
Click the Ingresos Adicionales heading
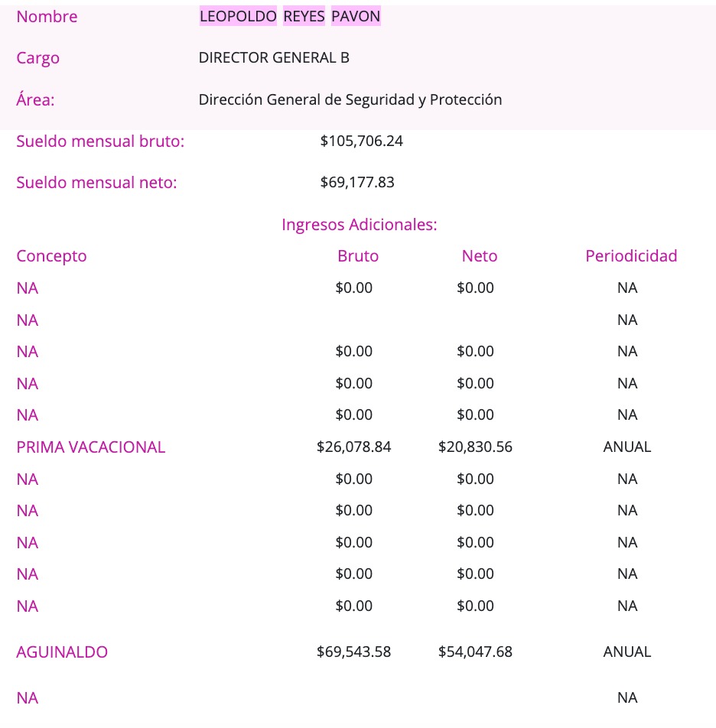(359, 225)
